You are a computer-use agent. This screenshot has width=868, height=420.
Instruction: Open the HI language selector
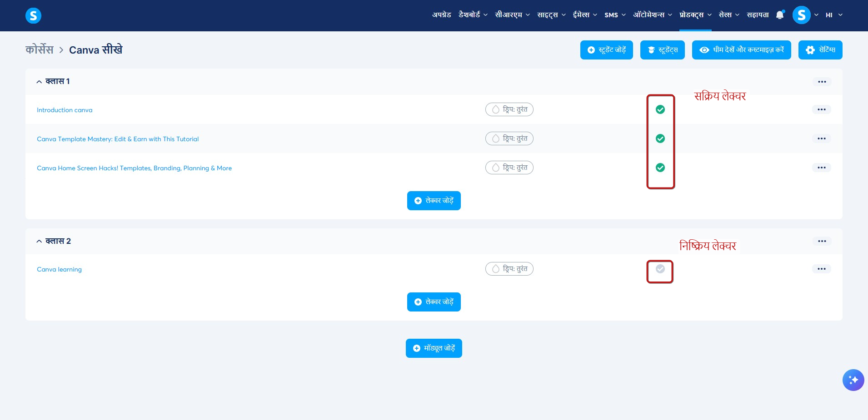tap(834, 15)
